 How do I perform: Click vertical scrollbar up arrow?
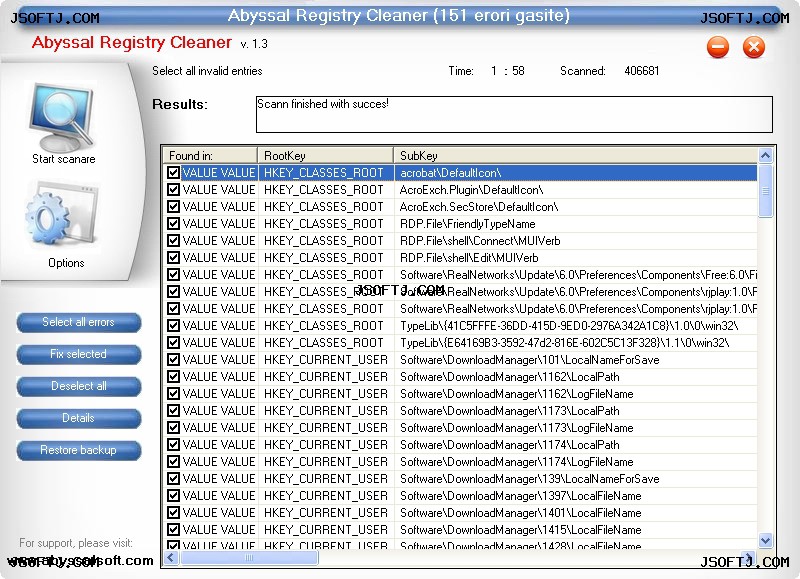click(x=765, y=155)
